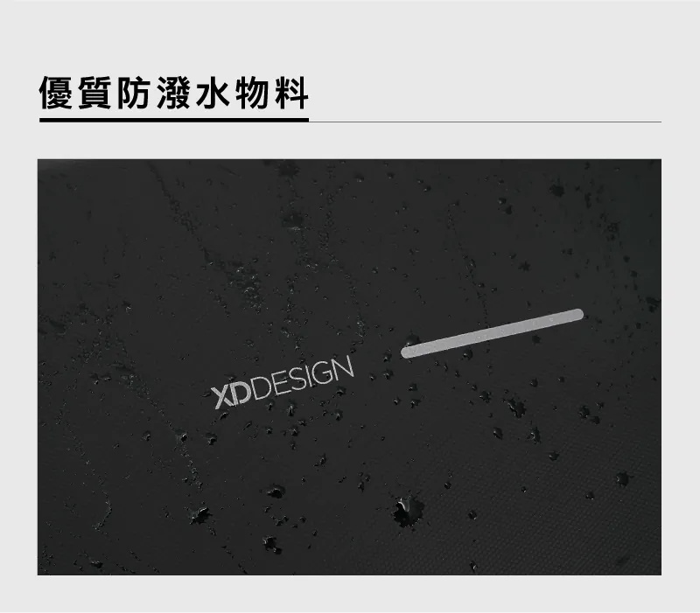The height and width of the screenshot is (613, 700).
Task: Open the black water-repellent fabric photo
Action: point(349,366)
